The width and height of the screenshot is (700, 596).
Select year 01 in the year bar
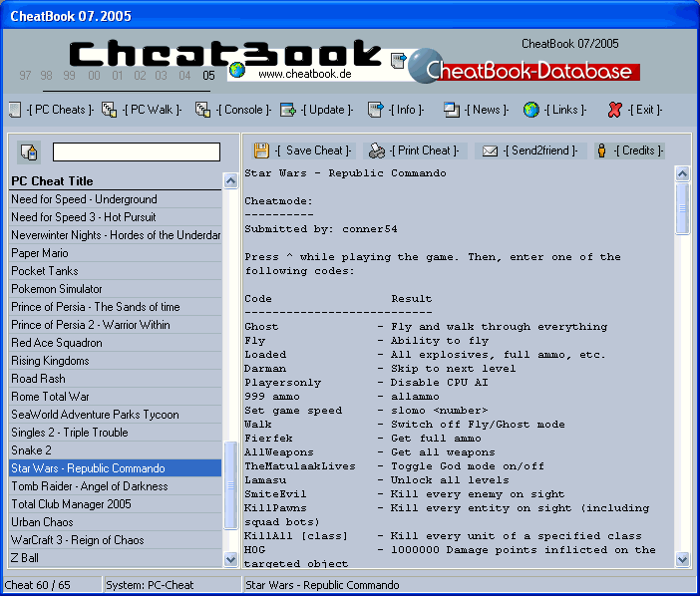118,76
